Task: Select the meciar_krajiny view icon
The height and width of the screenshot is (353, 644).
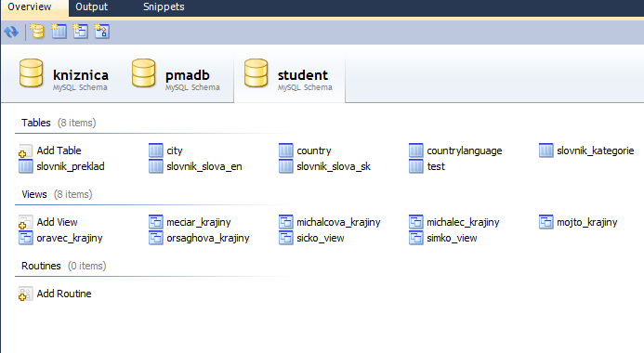Action: pyautogui.click(x=156, y=222)
